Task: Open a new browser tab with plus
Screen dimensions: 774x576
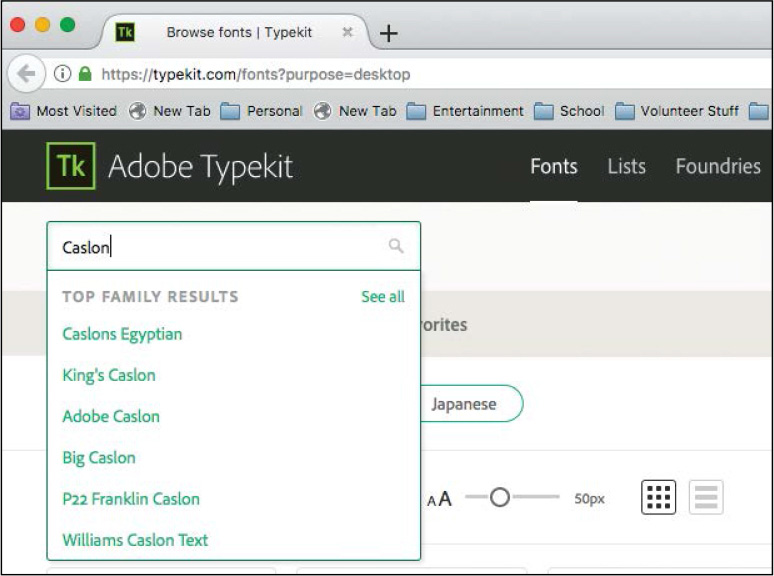Action: (x=388, y=34)
